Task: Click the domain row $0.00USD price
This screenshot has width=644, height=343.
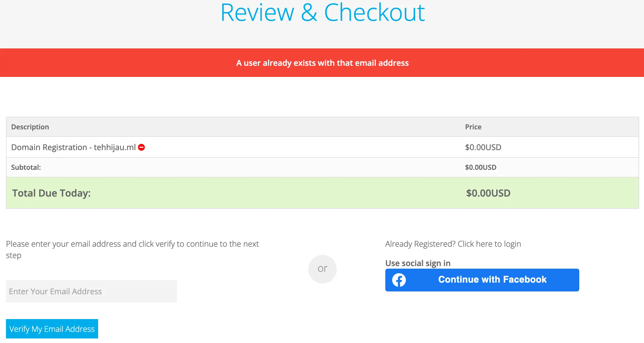Action: pyautogui.click(x=483, y=147)
